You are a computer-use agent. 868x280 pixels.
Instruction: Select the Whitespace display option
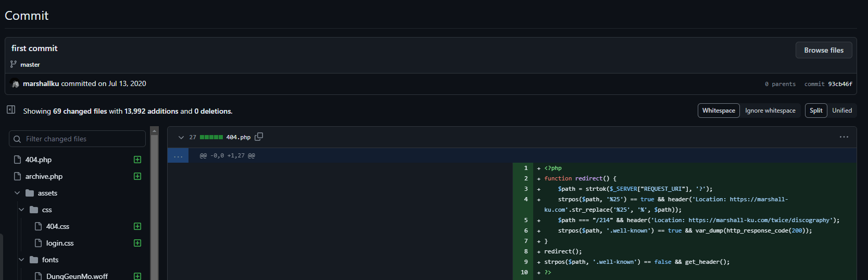point(718,111)
